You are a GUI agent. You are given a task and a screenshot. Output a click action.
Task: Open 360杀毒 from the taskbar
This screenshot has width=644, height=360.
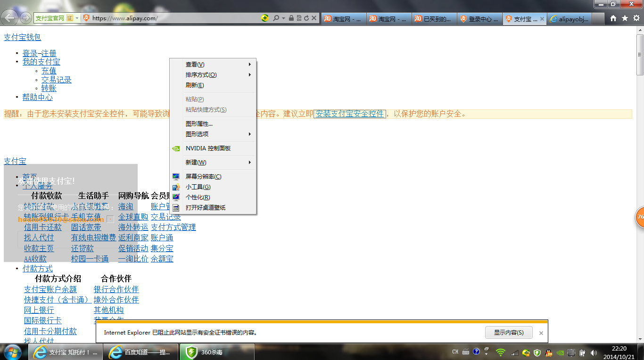tap(217, 352)
